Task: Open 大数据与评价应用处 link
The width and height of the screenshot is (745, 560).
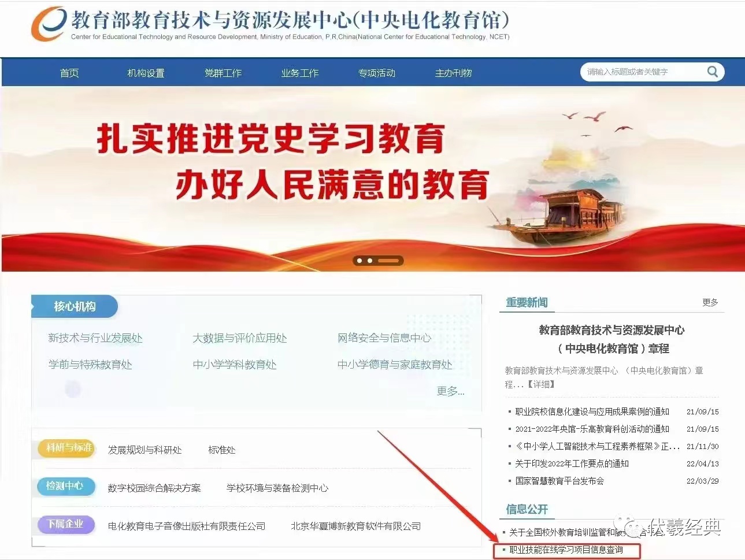Action: [240, 338]
